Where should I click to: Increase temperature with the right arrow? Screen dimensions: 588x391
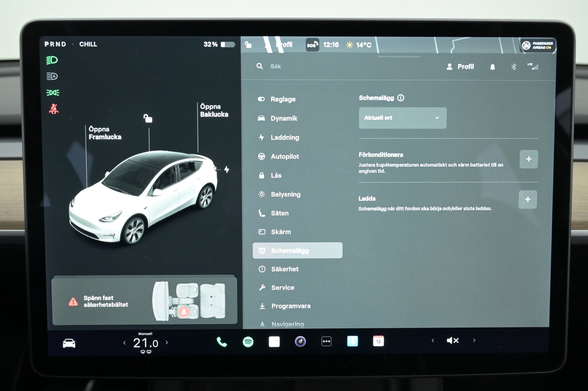[167, 343]
